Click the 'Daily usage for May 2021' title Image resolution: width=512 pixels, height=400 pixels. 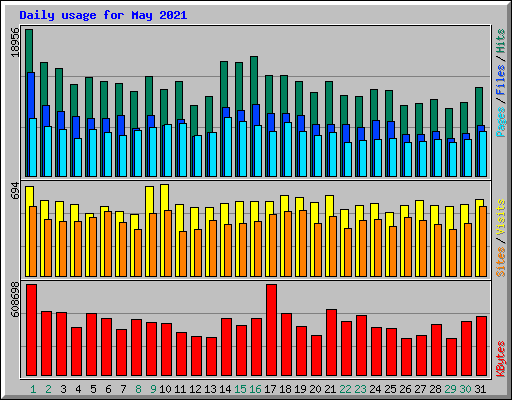tap(103, 15)
